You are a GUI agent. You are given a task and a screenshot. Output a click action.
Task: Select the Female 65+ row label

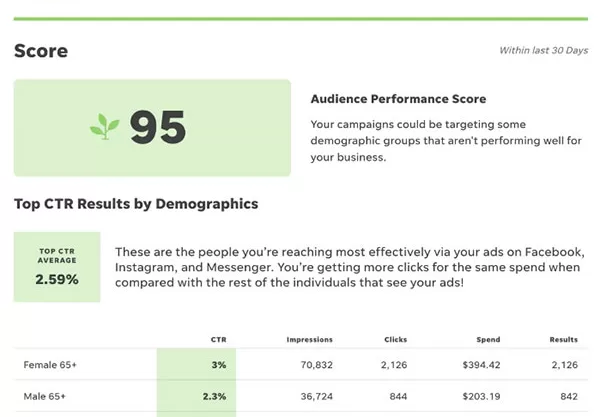click(50, 365)
